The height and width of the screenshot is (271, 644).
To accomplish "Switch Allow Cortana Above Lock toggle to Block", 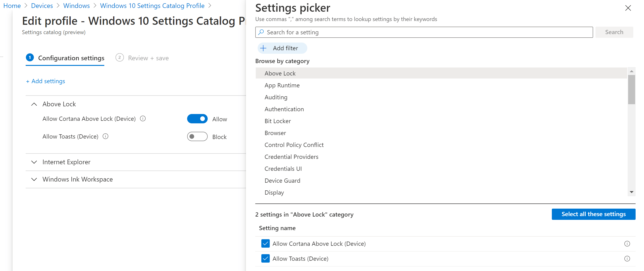I will [197, 119].
